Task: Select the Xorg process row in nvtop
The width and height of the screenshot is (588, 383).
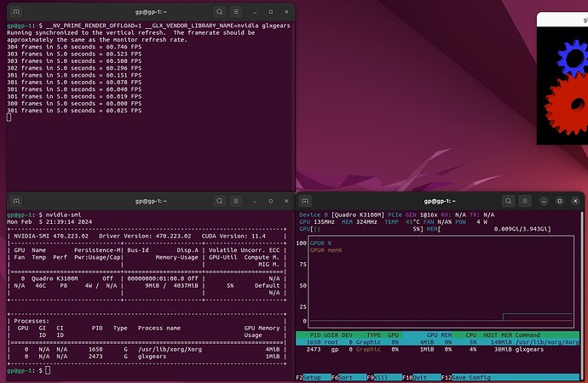Action: pos(438,342)
